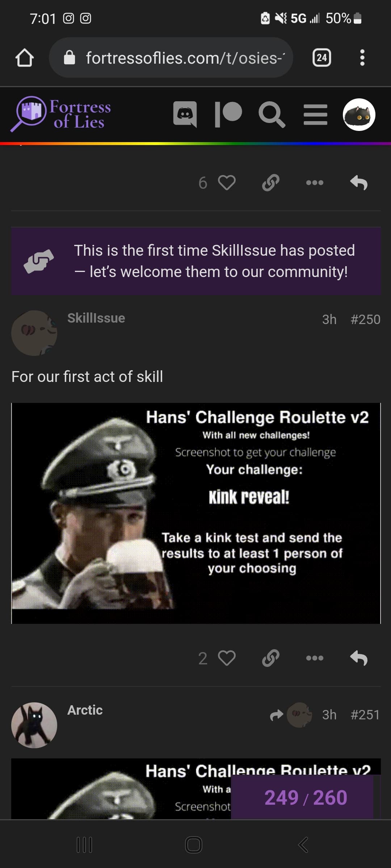
Task: Like the post with 6 likes
Action: coord(227,183)
